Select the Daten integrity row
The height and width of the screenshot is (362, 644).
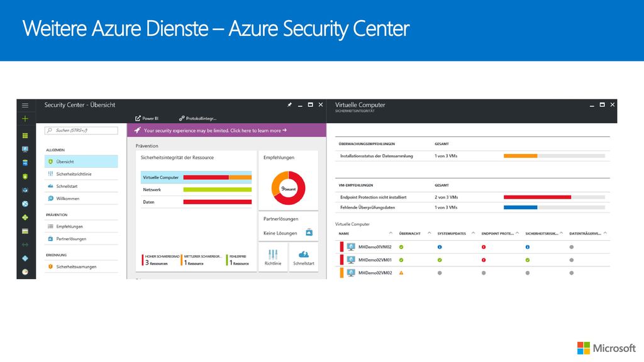point(196,202)
